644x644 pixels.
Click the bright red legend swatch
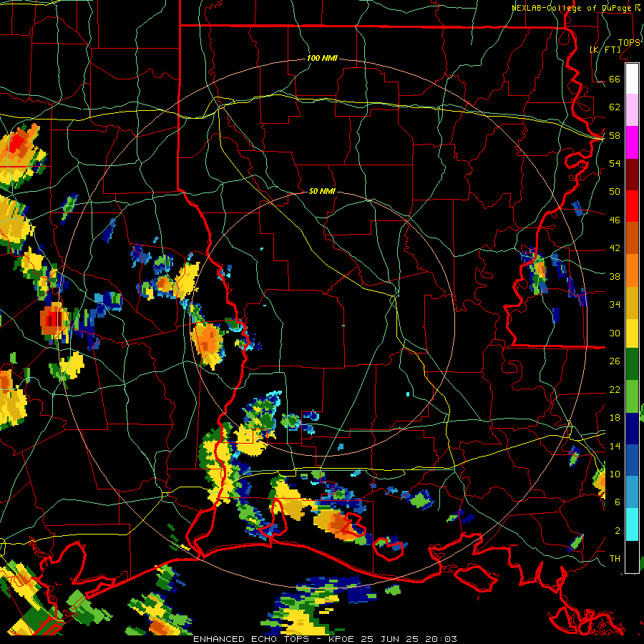coord(632,206)
